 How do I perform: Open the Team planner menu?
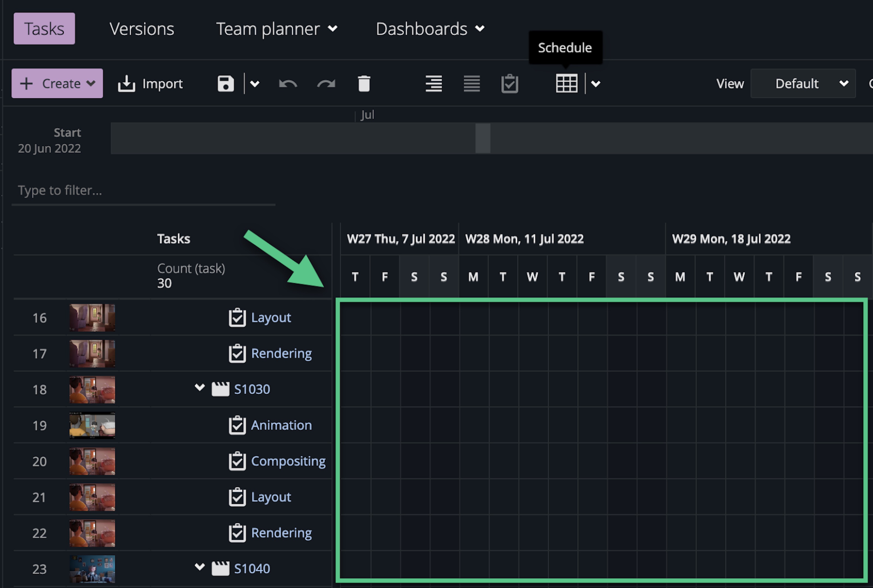276,29
